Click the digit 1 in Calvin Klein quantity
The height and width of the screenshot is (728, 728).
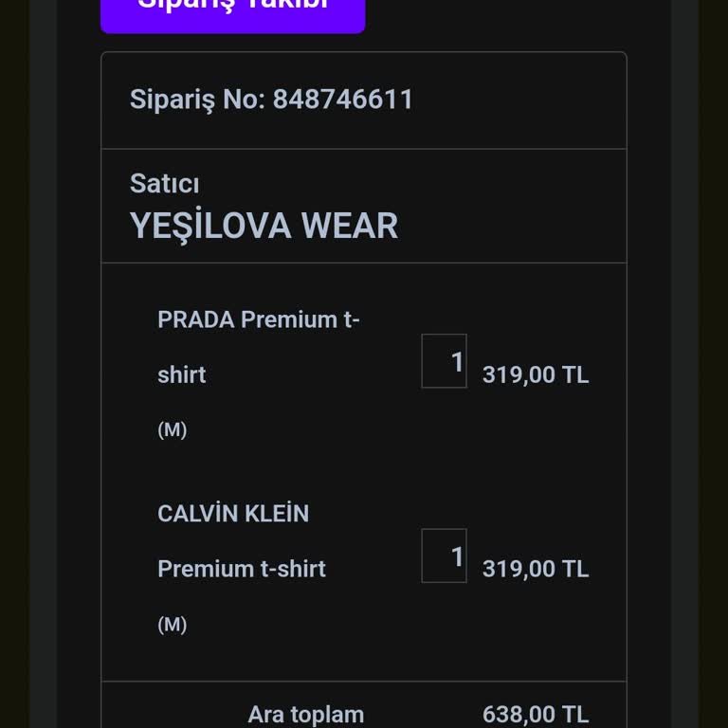click(x=457, y=556)
